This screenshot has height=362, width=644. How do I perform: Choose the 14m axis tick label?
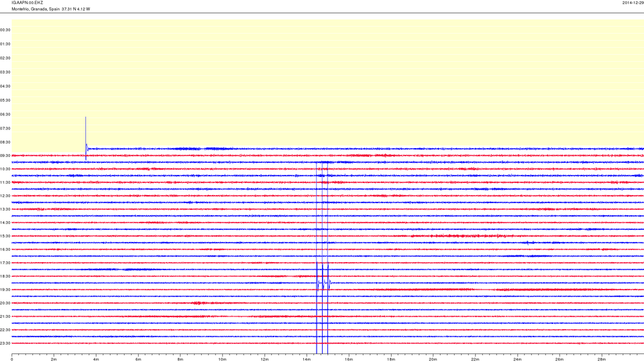coord(307,359)
